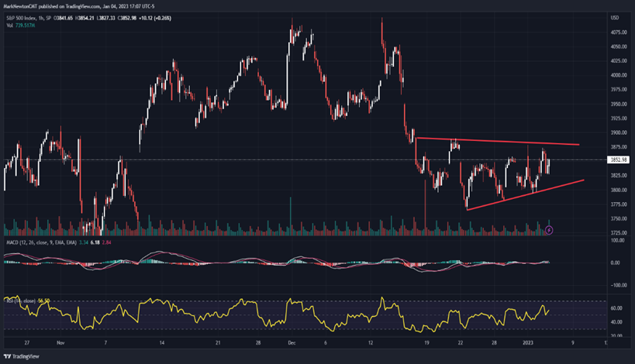
Task: Click the 2023 marker on time axis
Action: tap(528, 343)
